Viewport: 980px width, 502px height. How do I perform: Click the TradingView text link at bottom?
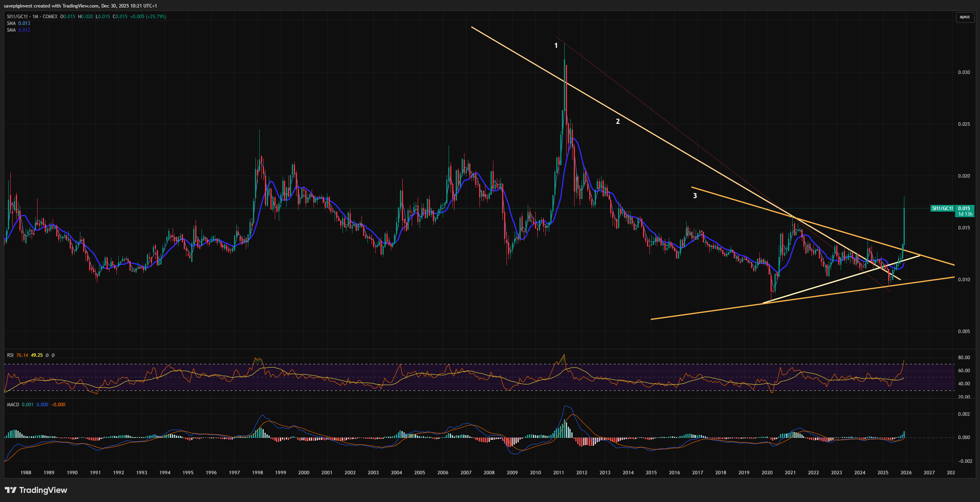tap(43, 490)
